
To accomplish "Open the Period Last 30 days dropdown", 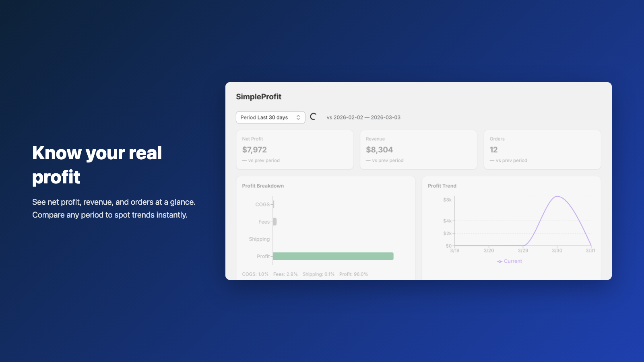I will (x=270, y=117).
